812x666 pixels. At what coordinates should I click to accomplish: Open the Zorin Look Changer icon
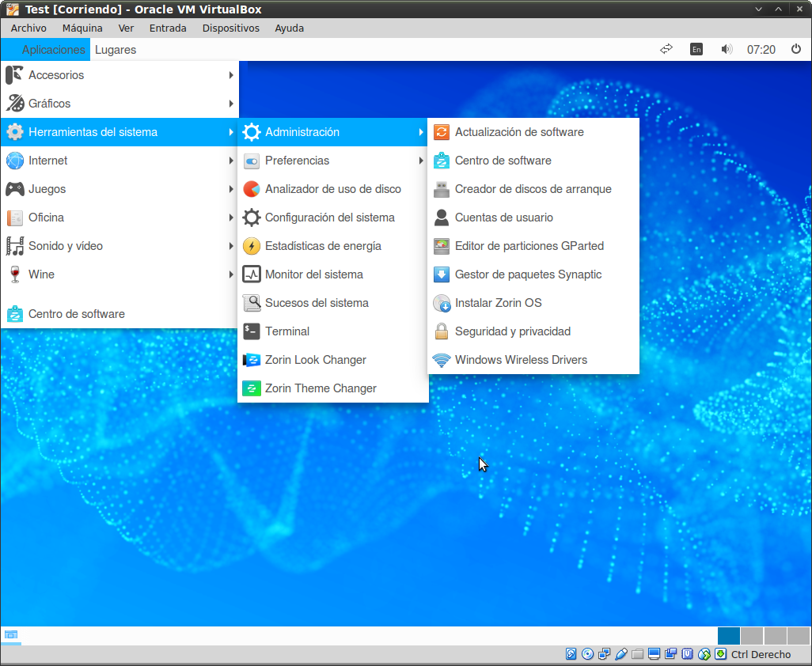point(252,360)
